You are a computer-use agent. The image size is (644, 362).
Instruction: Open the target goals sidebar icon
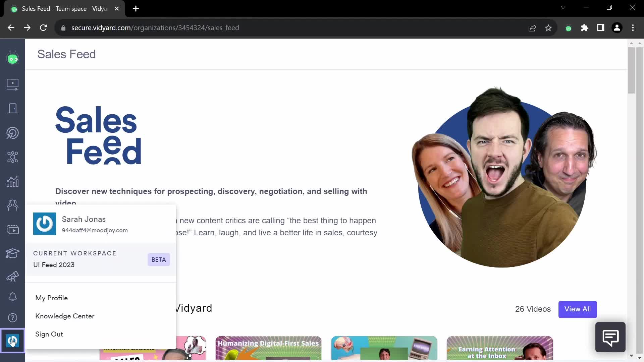click(x=12, y=133)
